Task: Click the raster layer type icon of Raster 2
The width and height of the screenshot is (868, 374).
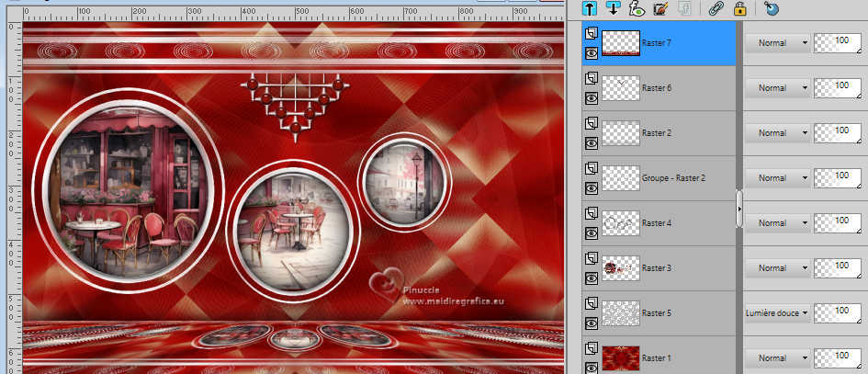Action: 592,123
